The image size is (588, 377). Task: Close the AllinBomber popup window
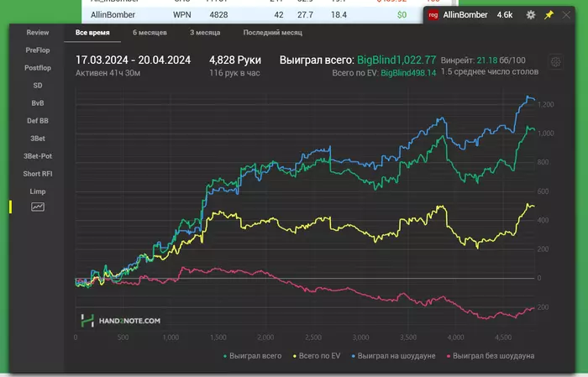(566, 15)
